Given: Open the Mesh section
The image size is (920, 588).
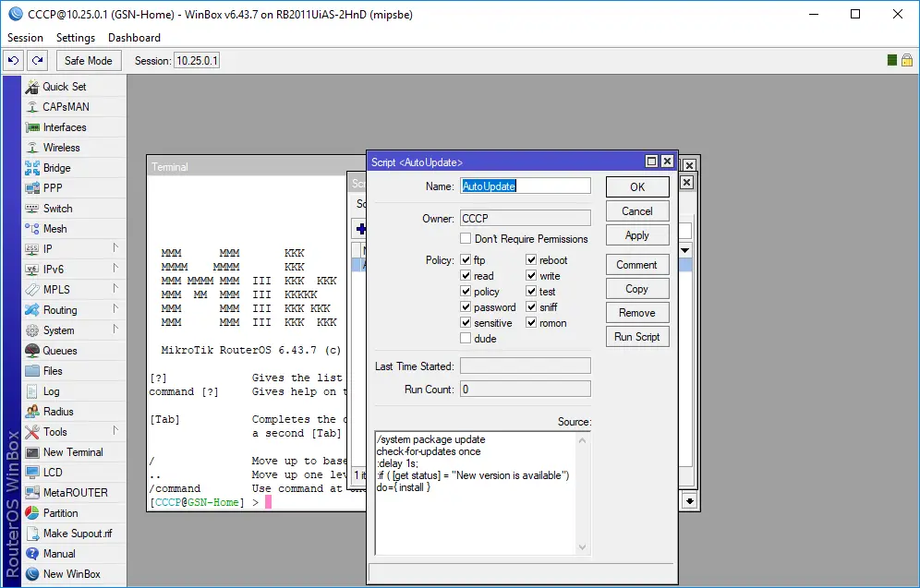Looking at the screenshot, I should pyautogui.click(x=74, y=229).
